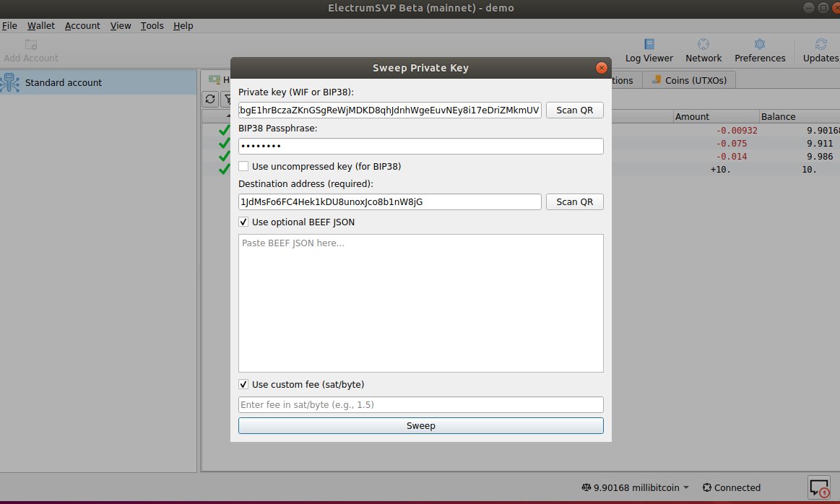Click Scan QR next to the private key
Image resolution: width=840 pixels, height=504 pixels.
(574, 110)
